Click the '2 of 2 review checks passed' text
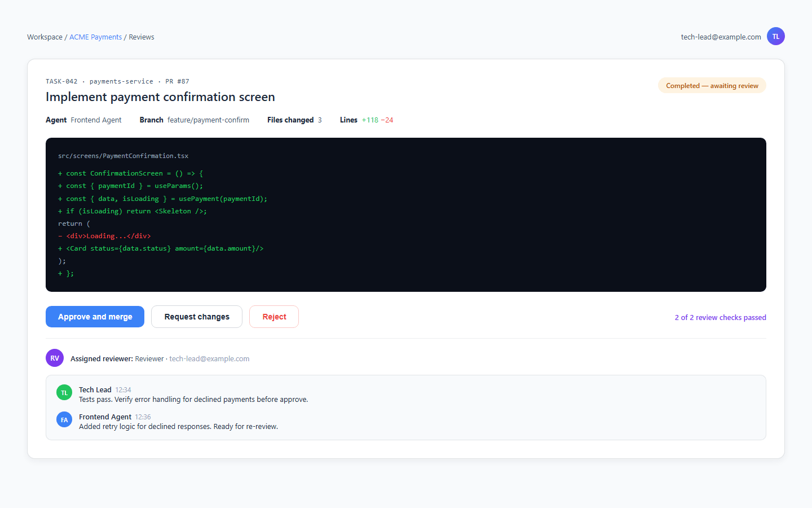Screen dimensions: 812x508 (720, 317)
